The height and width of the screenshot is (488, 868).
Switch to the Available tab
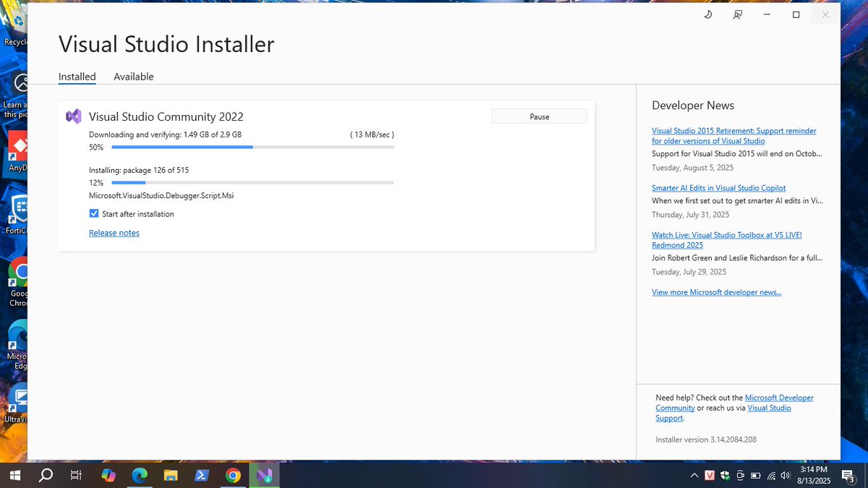pyautogui.click(x=134, y=77)
